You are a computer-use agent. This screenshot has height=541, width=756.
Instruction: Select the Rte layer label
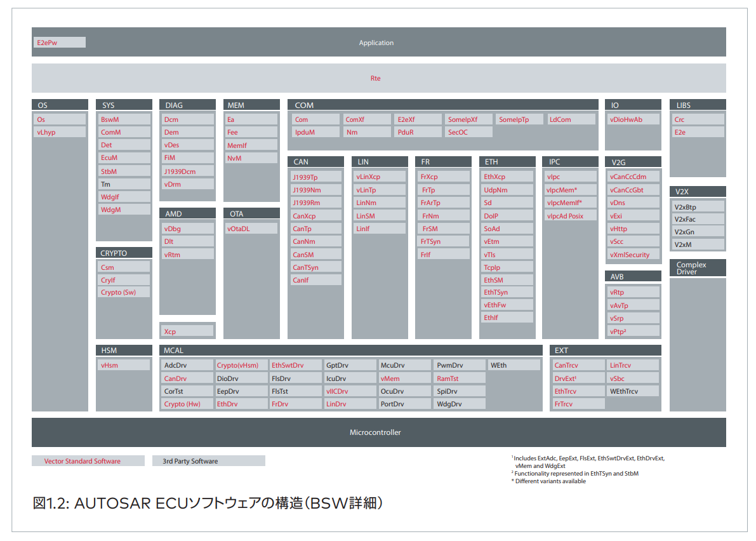(375, 78)
